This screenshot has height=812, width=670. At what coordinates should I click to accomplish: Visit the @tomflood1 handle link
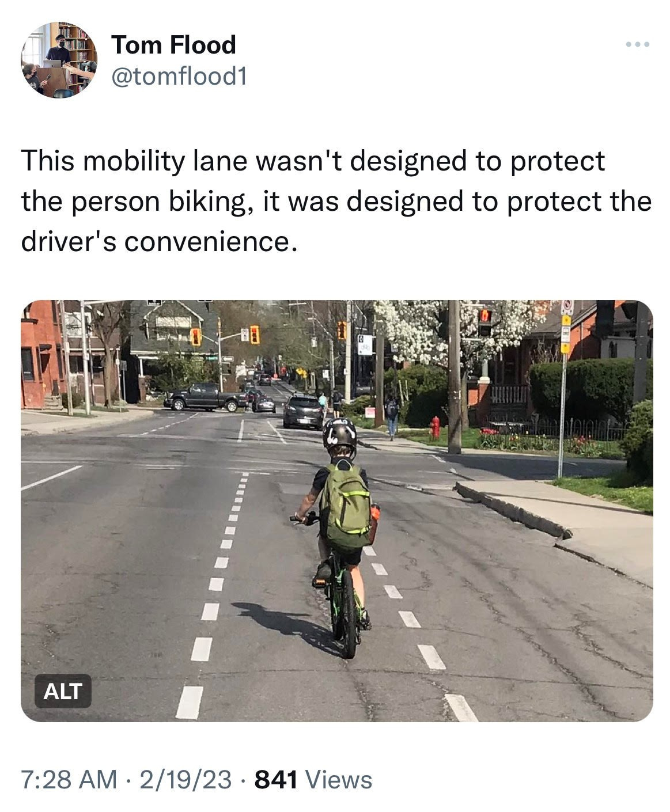pyautogui.click(x=179, y=76)
